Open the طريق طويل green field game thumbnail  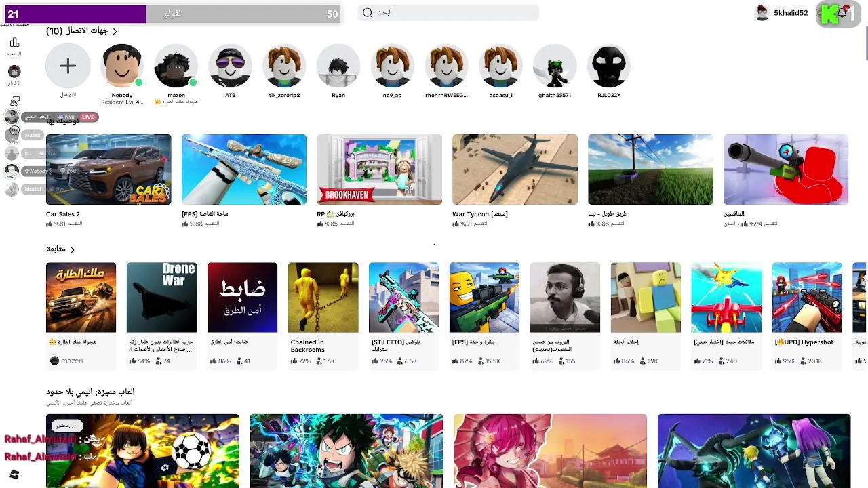coord(650,169)
